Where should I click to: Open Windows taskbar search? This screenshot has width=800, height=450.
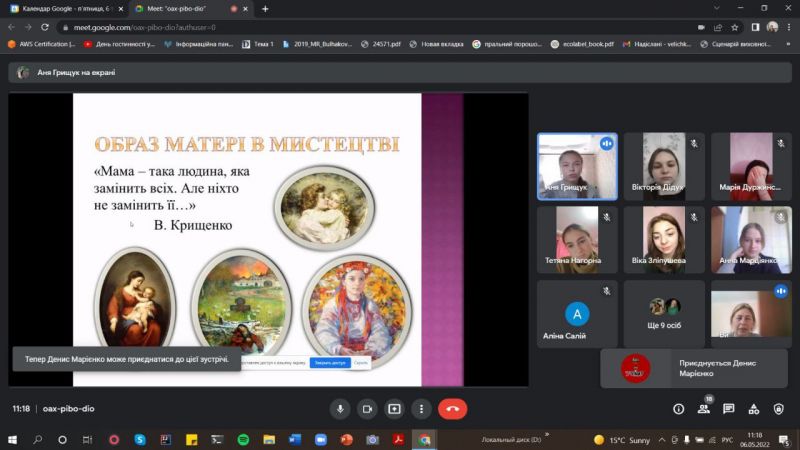click(38, 440)
